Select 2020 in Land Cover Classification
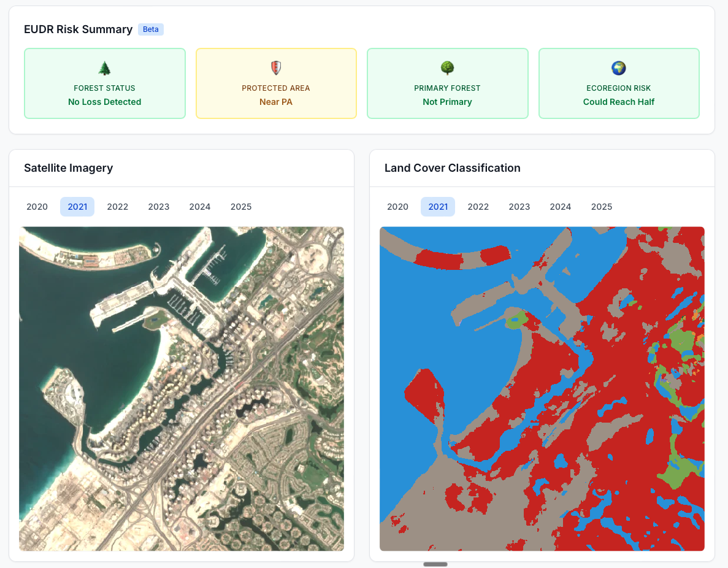This screenshot has width=728, height=568. [397, 207]
